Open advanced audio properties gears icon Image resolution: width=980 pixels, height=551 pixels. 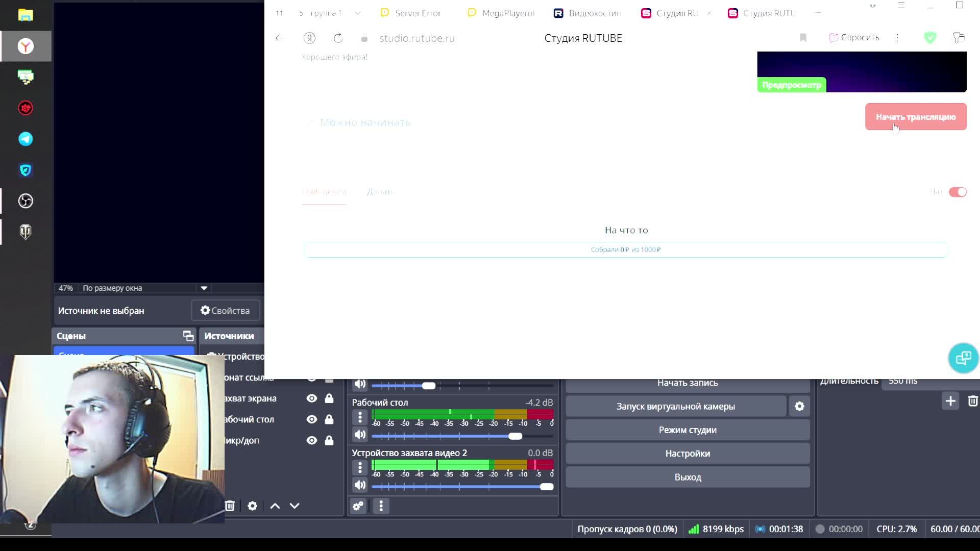pos(358,506)
